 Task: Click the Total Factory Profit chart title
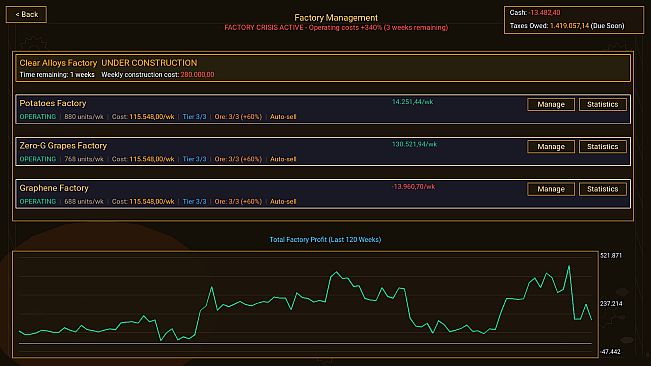325,239
